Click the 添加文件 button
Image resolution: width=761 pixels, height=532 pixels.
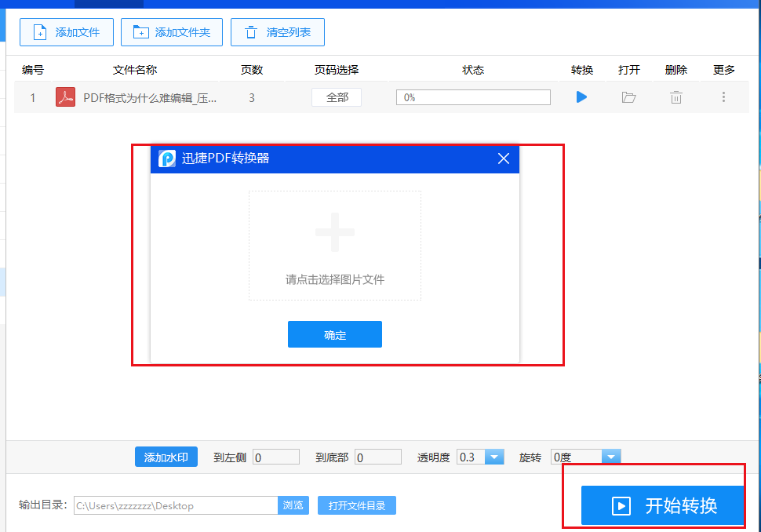67,32
